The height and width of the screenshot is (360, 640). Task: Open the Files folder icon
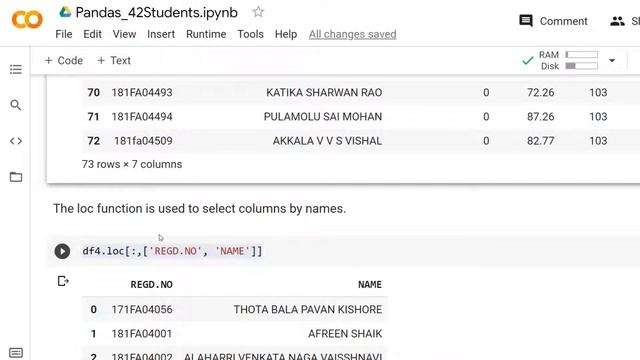pos(16,177)
